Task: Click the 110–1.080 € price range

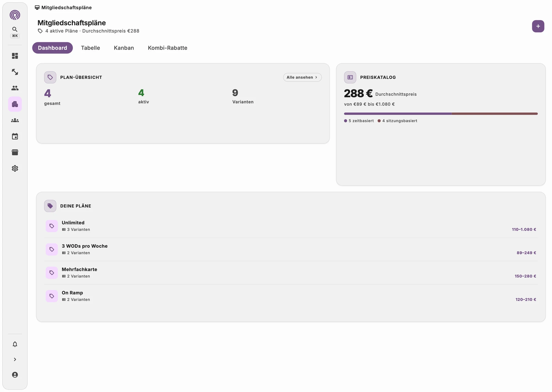Action: (x=524, y=230)
